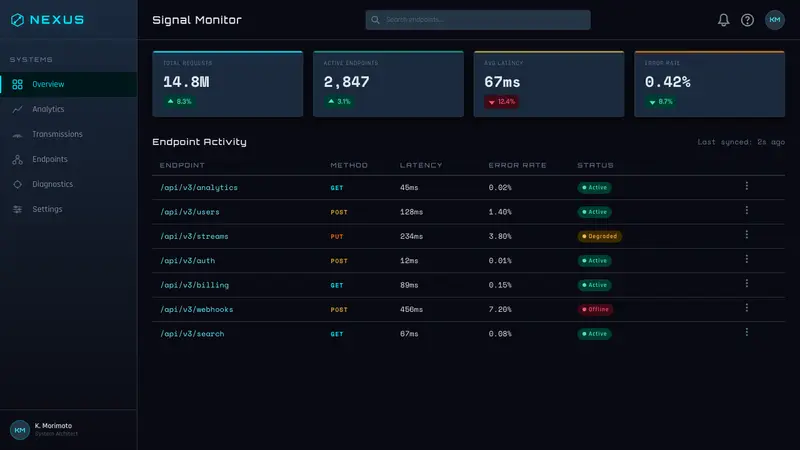Open Transmissions in sidebar
Image resolution: width=800 pixels, height=450 pixels.
point(68,134)
